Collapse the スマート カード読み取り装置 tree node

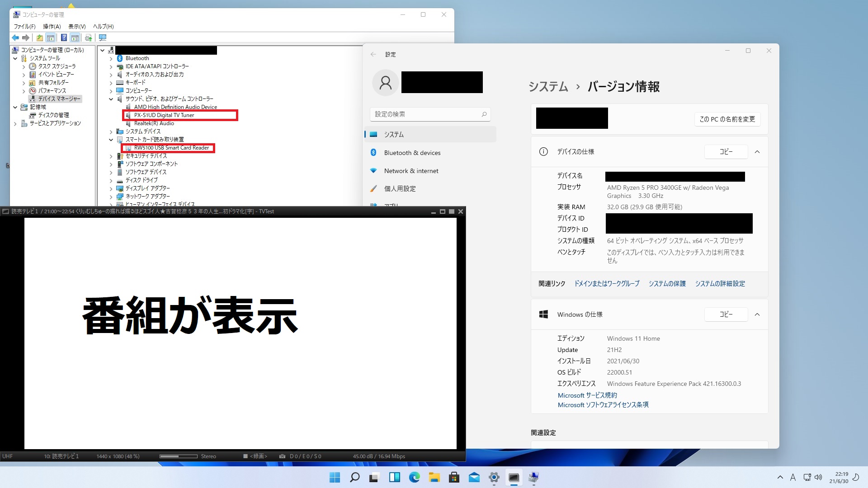111,140
